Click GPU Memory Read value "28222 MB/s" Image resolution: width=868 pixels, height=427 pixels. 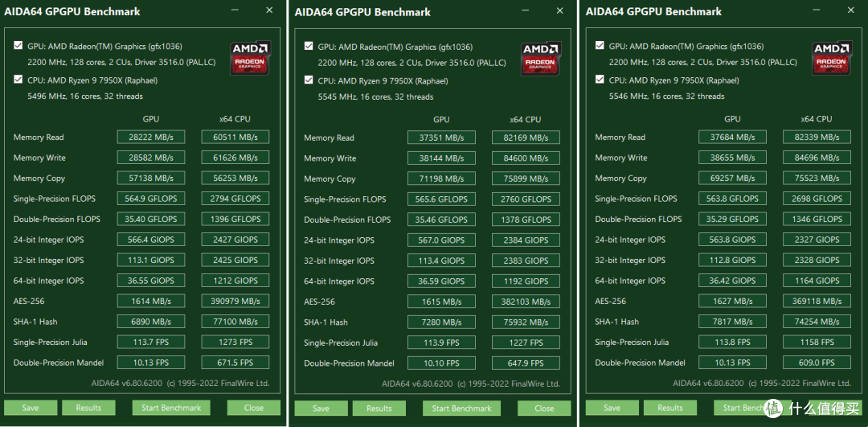point(151,138)
